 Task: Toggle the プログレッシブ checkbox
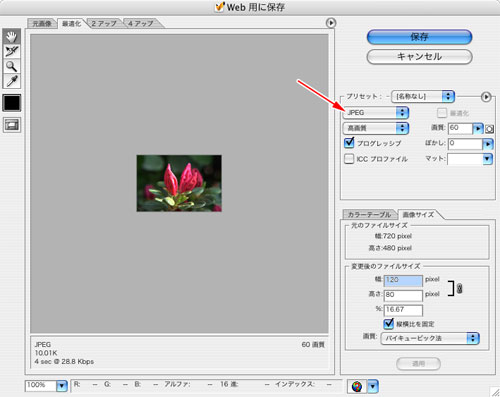[349, 143]
